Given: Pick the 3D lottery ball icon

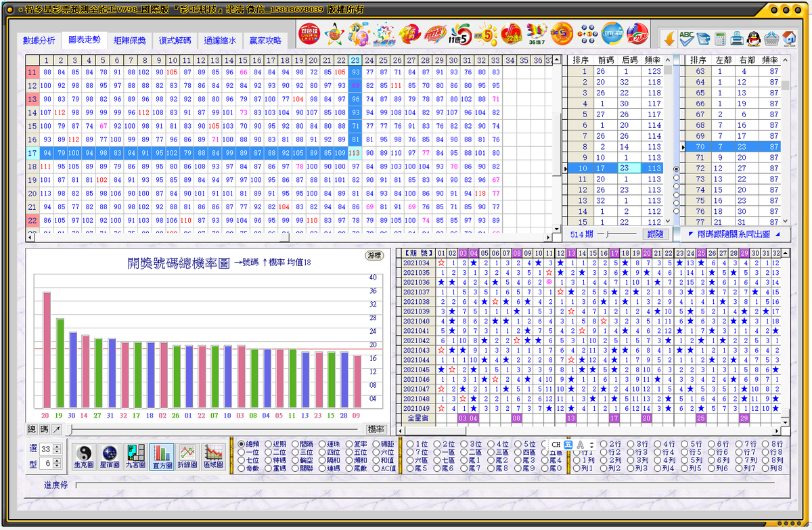Looking at the screenshot, I should point(359,32).
